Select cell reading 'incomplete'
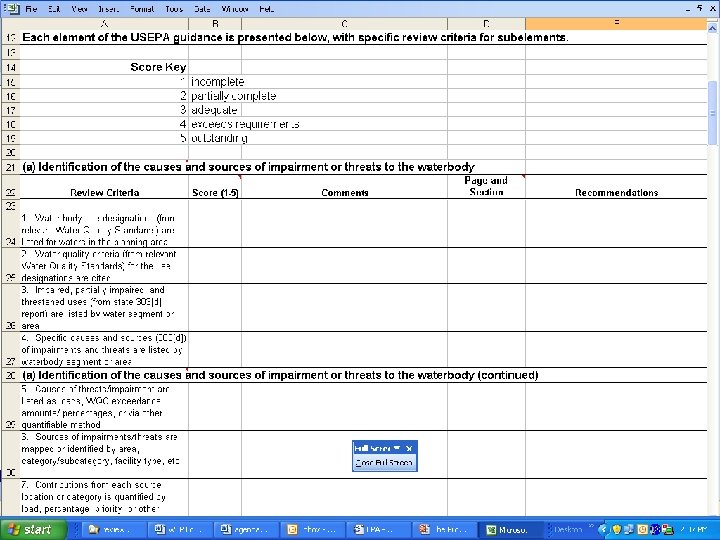 coord(215,82)
